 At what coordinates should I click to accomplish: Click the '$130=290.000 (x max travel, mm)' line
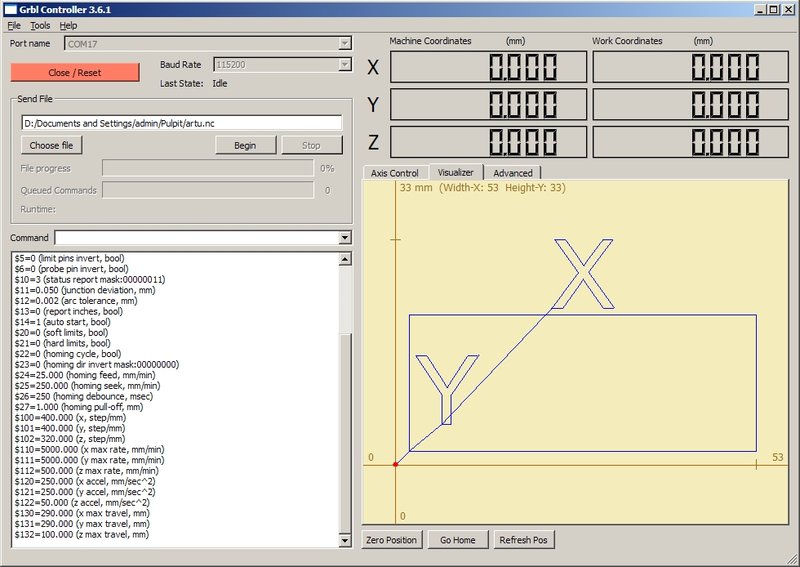(82, 513)
